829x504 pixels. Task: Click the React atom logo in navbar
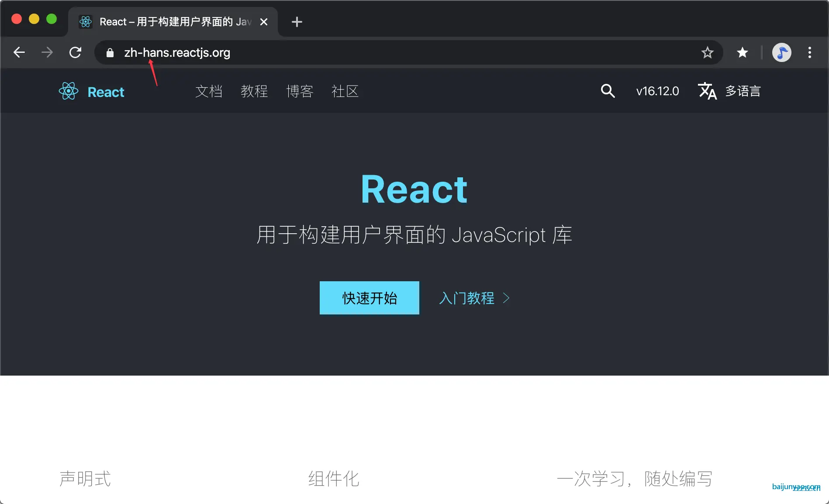pyautogui.click(x=69, y=91)
